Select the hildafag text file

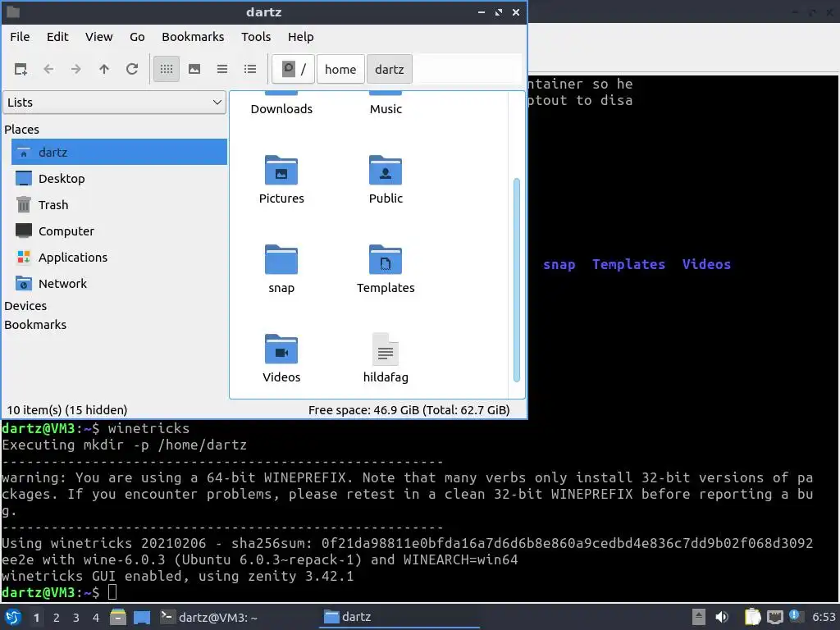pos(386,349)
